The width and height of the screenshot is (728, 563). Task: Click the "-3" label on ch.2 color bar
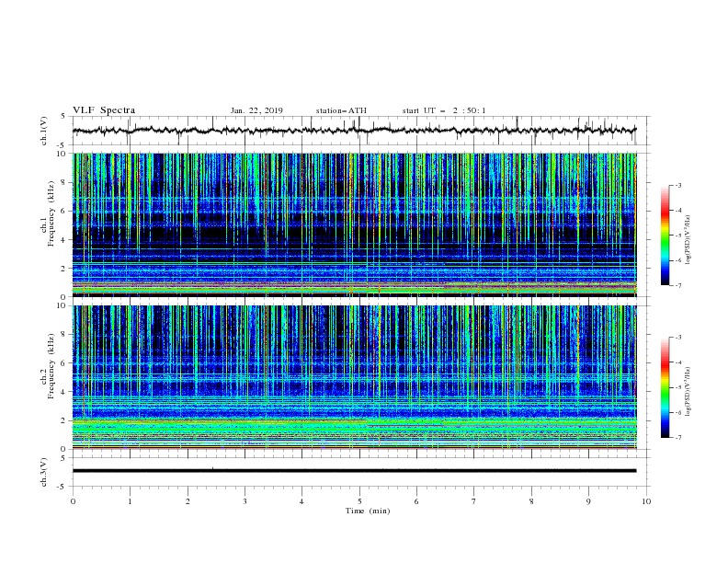point(678,338)
